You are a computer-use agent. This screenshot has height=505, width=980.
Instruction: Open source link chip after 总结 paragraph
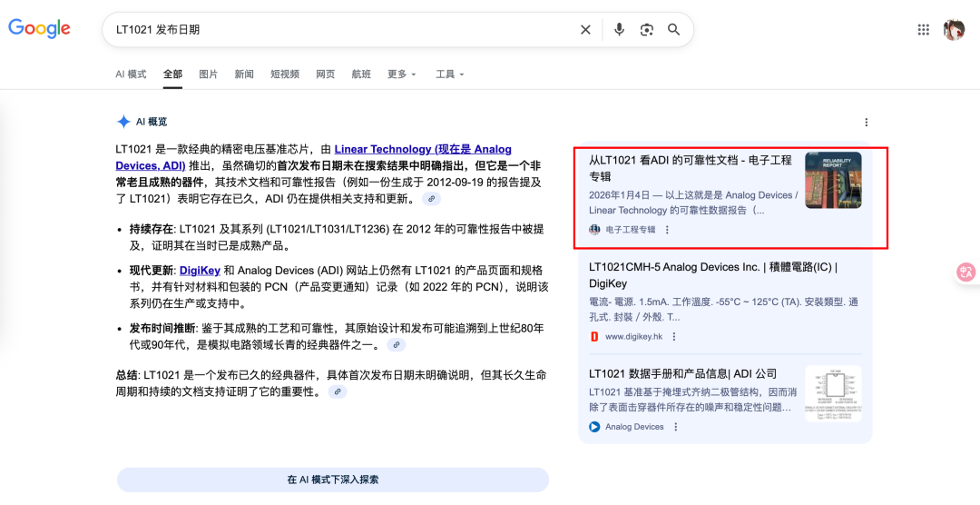pos(338,391)
